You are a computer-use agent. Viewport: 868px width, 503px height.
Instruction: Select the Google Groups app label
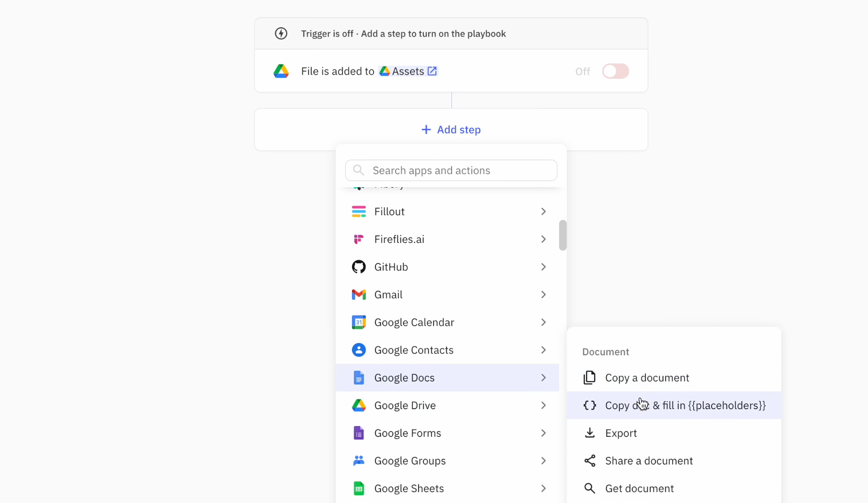pyautogui.click(x=410, y=460)
